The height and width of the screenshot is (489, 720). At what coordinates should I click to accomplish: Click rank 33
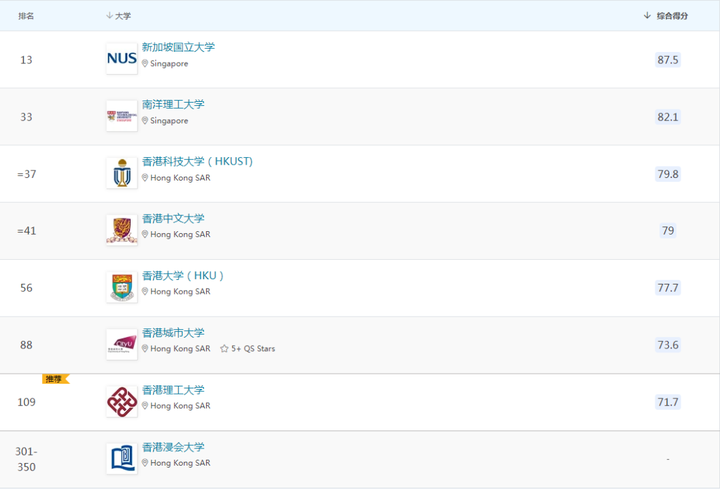[x=26, y=117]
